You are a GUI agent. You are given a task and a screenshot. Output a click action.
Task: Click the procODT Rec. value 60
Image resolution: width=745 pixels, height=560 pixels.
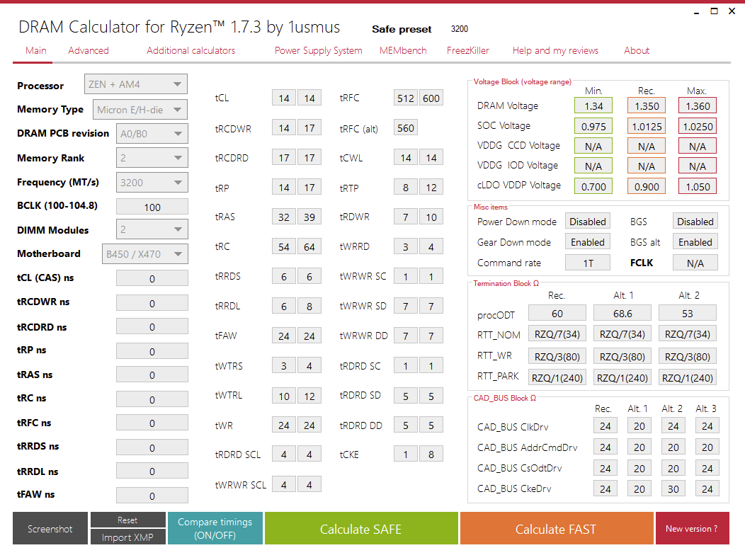557,314
